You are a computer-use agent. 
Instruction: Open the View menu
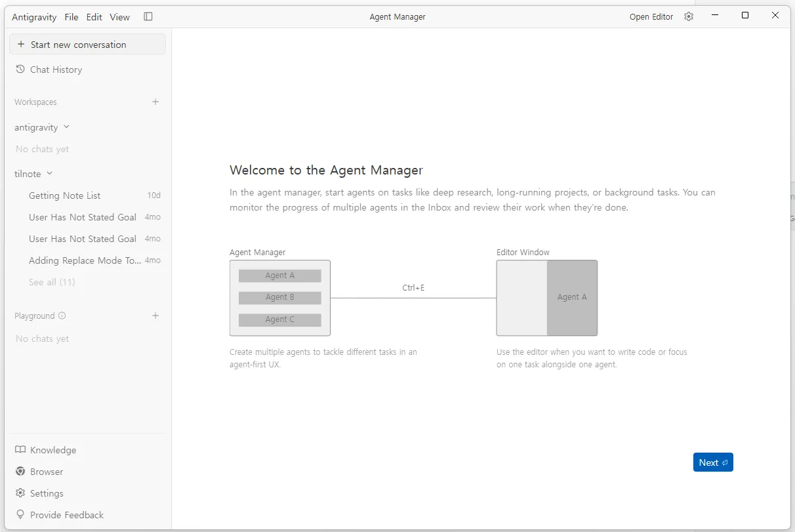pyautogui.click(x=120, y=17)
